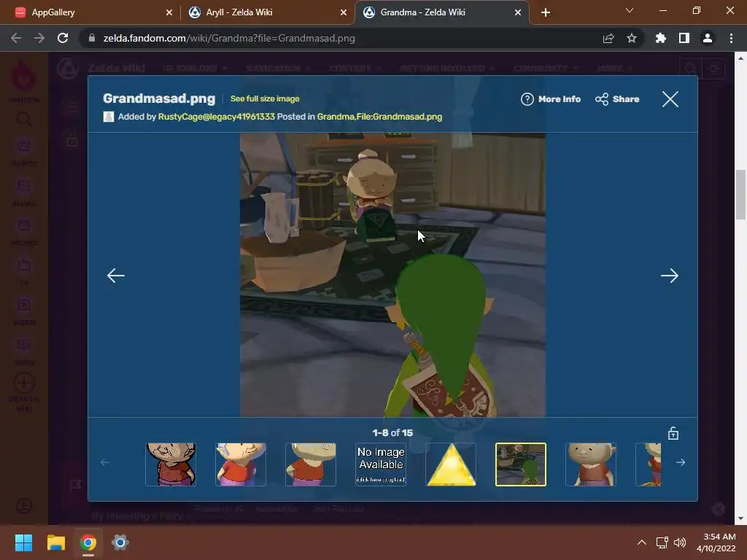Close the Grandma - Zelda Wiki tab

pos(518,12)
